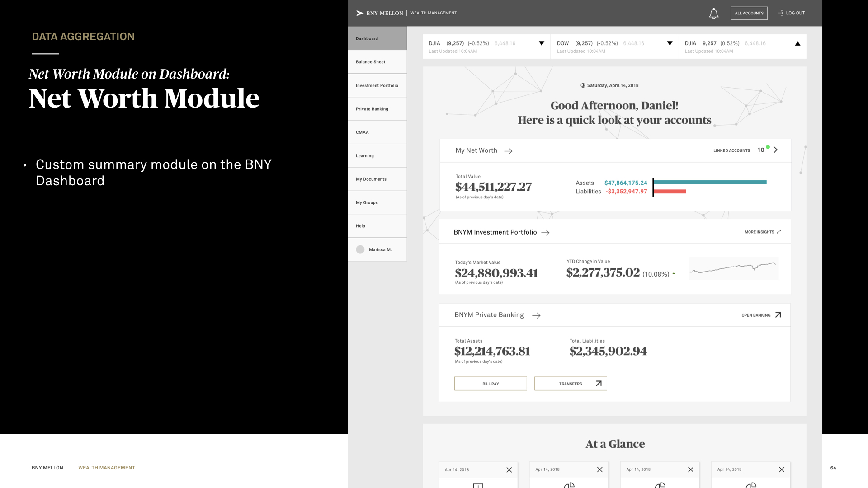The width and height of the screenshot is (868, 488).
Task: Click the Log Out icon
Action: pos(781,13)
